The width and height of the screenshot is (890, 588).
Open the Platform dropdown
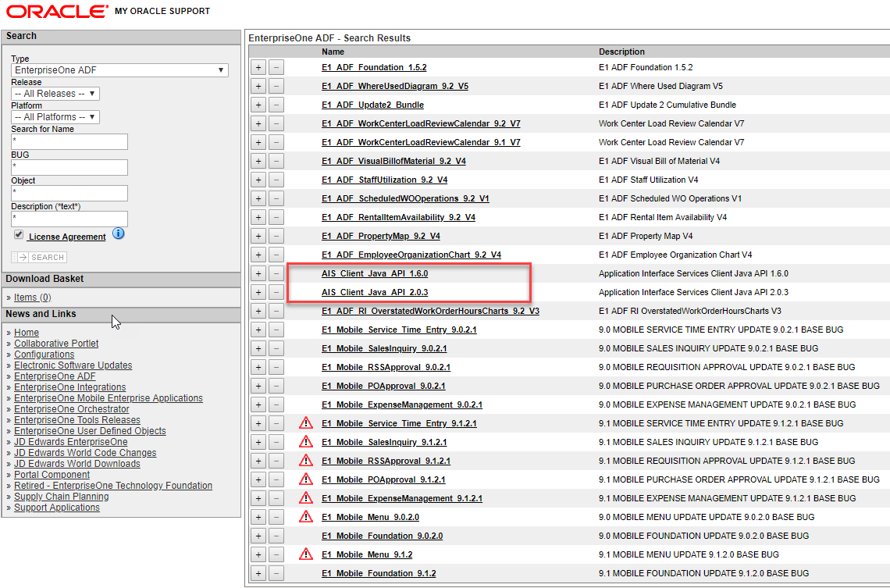pyautogui.click(x=55, y=116)
